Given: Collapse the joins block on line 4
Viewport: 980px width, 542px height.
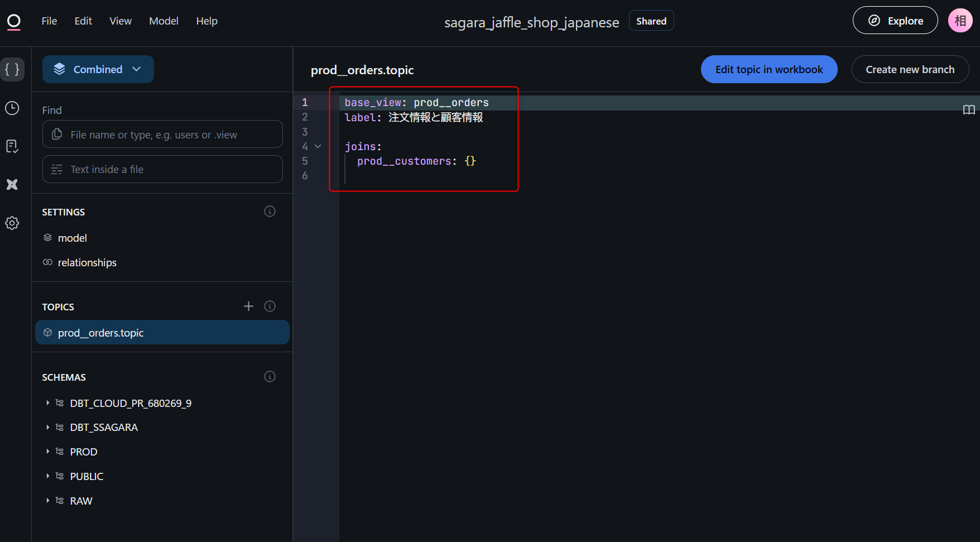Looking at the screenshot, I should pyautogui.click(x=318, y=147).
